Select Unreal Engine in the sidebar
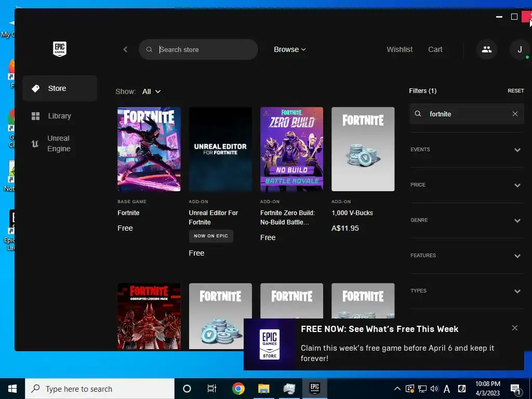The width and height of the screenshot is (532, 399). tap(60, 143)
